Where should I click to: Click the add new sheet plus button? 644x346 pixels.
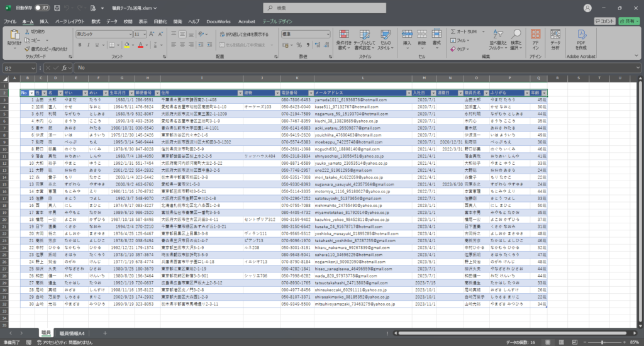pyautogui.click(x=105, y=333)
